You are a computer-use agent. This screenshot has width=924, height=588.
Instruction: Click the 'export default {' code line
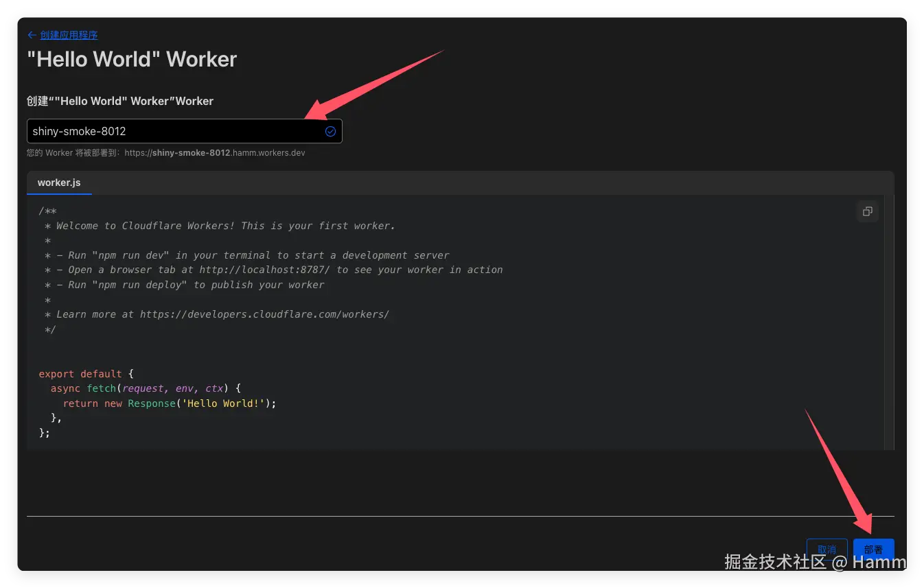[x=86, y=374]
